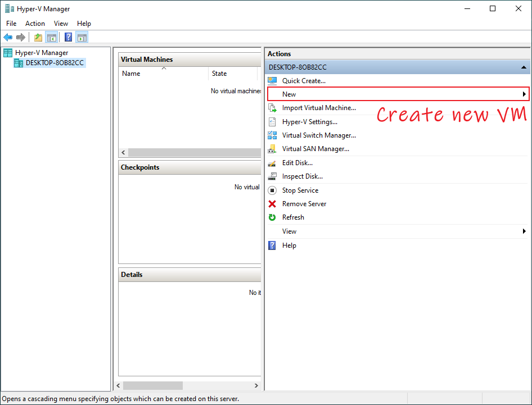Screen dimensions: 532x405
Task: Expand the New submenu arrow
Action: pos(524,94)
